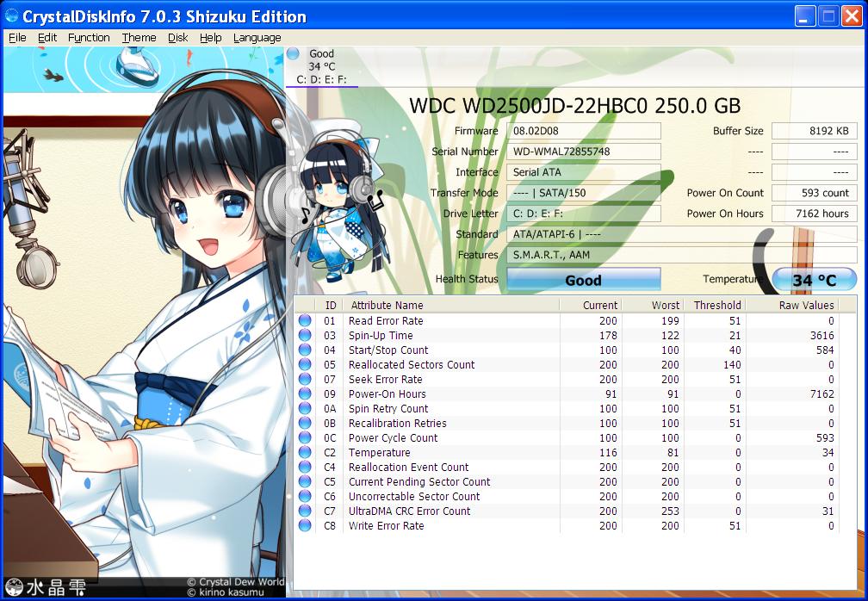Open the Edit menu

click(47, 38)
